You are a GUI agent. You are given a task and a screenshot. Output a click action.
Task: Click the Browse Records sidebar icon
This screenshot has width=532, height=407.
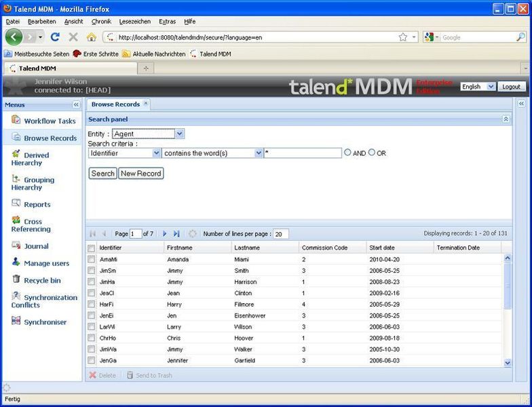click(x=16, y=137)
